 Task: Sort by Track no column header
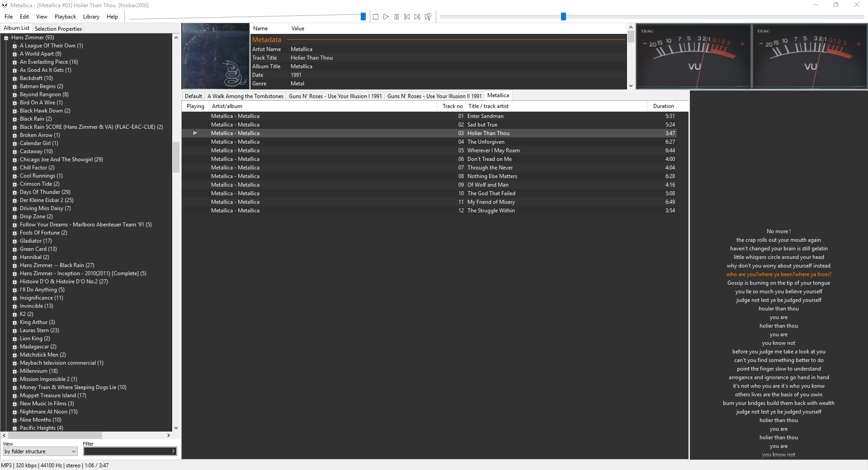pyautogui.click(x=452, y=106)
